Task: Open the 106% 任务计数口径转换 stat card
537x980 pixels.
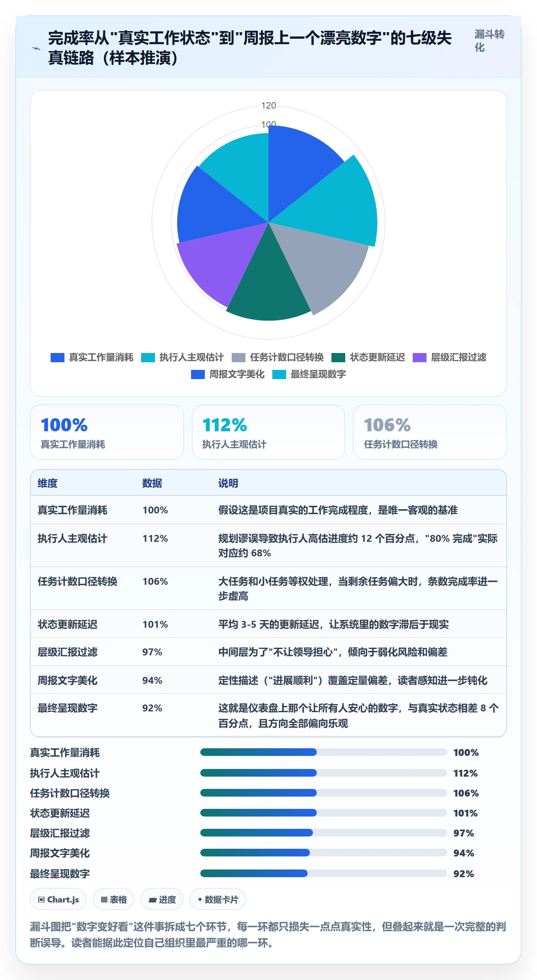Action: pos(430,432)
